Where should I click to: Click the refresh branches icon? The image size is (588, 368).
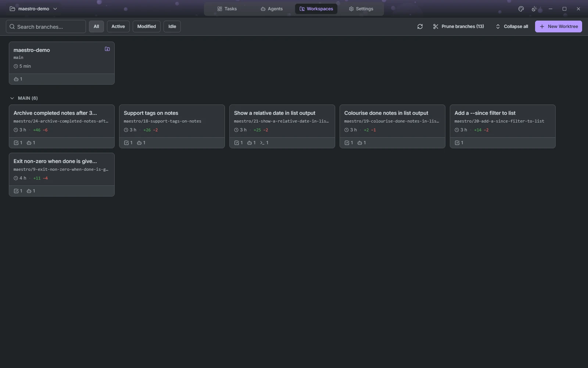(x=420, y=26)
